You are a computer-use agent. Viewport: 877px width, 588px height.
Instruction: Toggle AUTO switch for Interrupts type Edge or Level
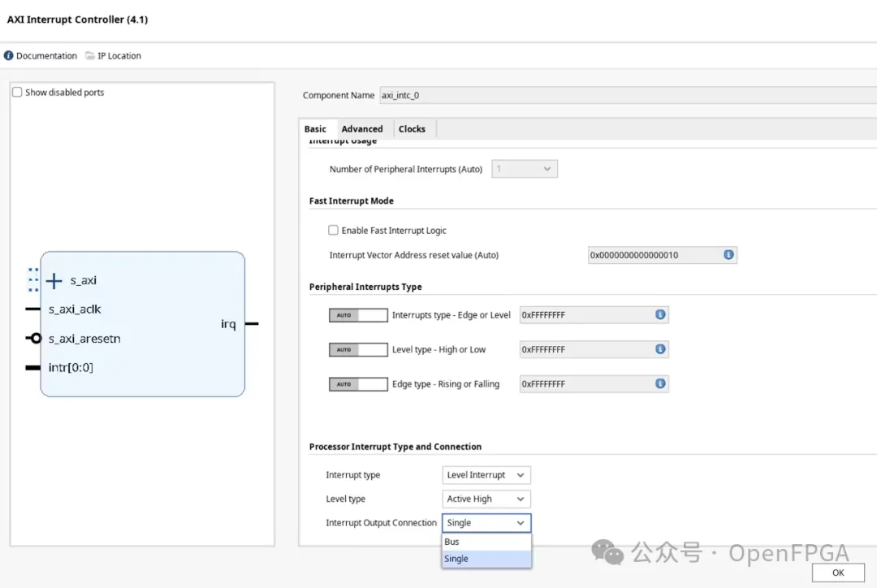[x=357, y=315]
